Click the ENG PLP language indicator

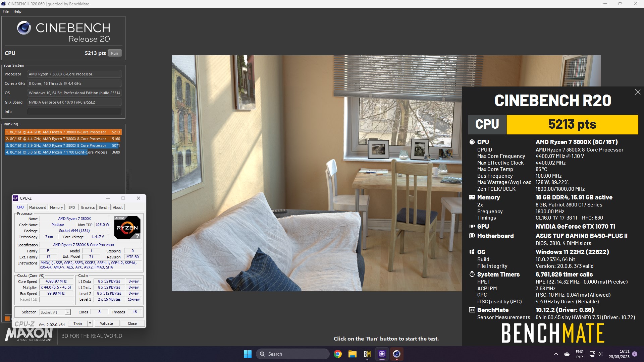point(579,354)
